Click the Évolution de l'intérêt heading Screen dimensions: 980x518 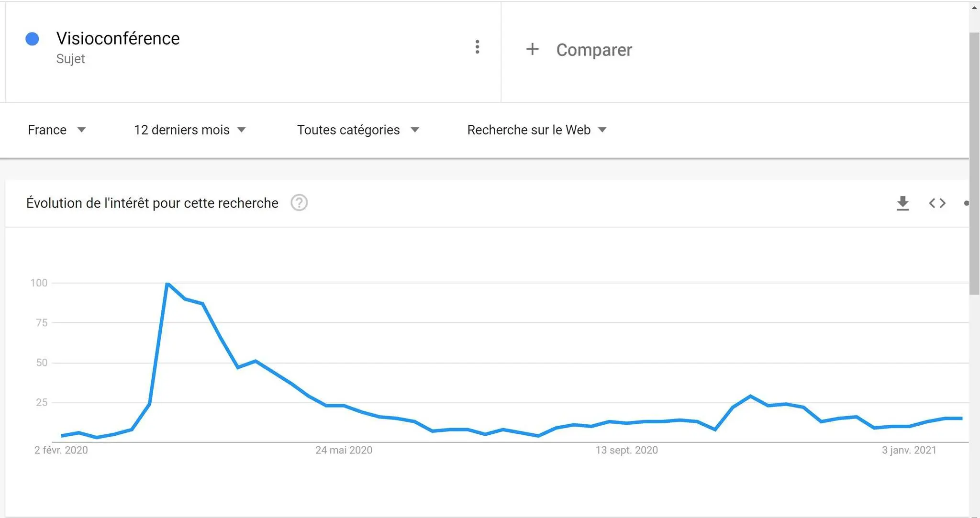(152, 203)
